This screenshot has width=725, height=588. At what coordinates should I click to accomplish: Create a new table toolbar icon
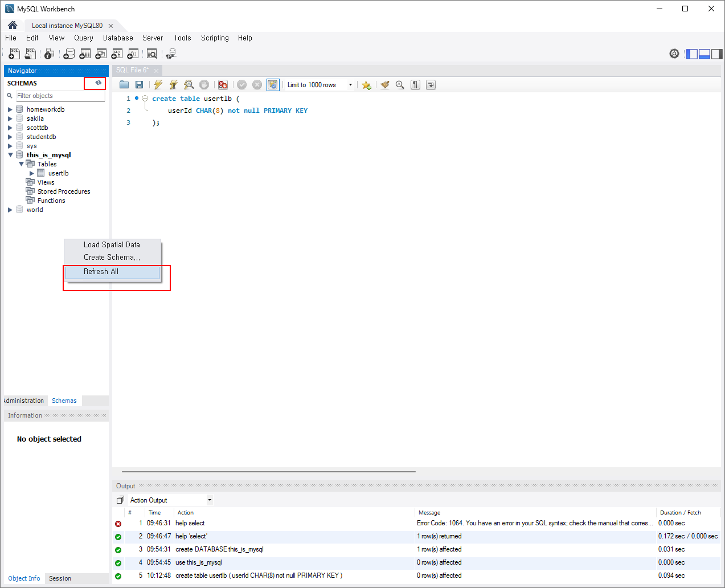click(x=85, y=54)
